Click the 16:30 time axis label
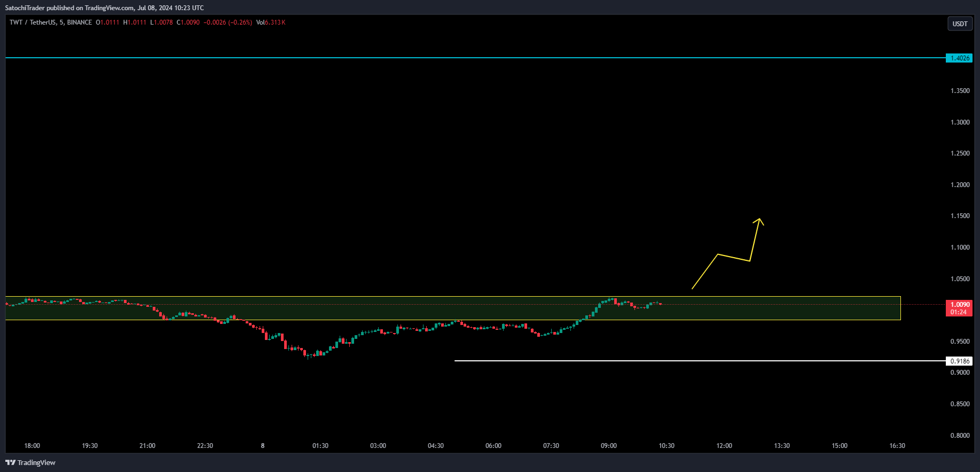The width and height of the screenshot is (980, 472). (897, 446)
